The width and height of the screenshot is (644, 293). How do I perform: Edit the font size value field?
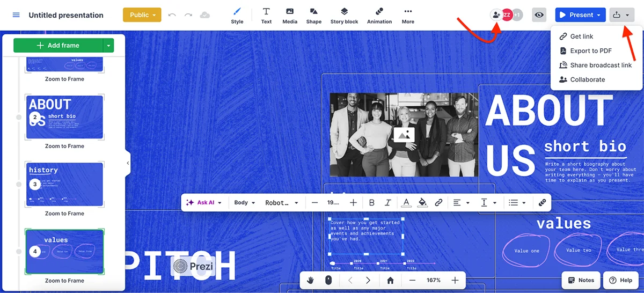(x=333, y=203)
